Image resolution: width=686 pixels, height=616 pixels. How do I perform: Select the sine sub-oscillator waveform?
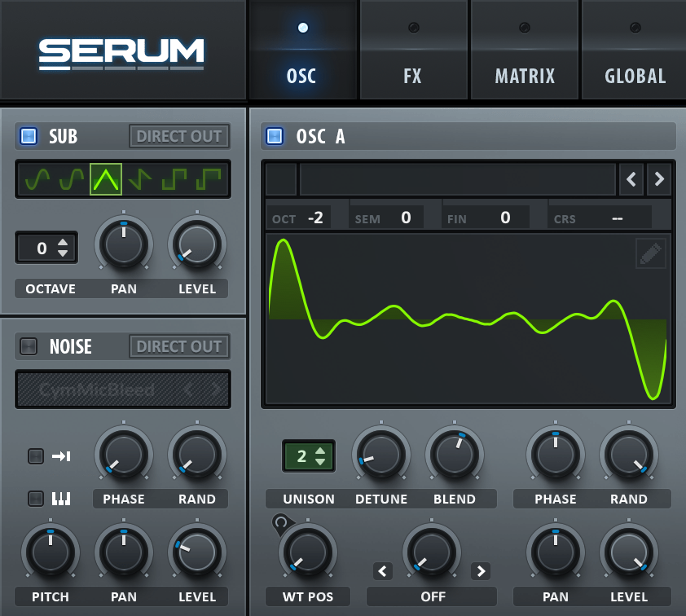coord(37,178)
